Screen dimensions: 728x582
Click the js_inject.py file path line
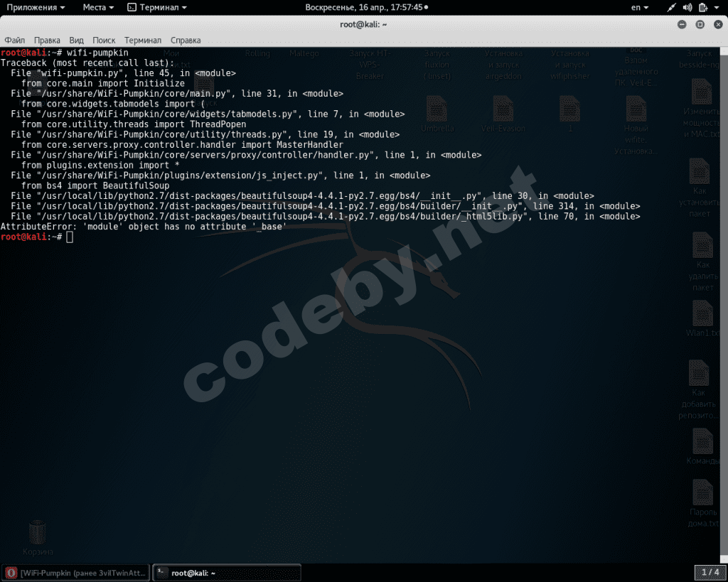[x=220, y=176]
